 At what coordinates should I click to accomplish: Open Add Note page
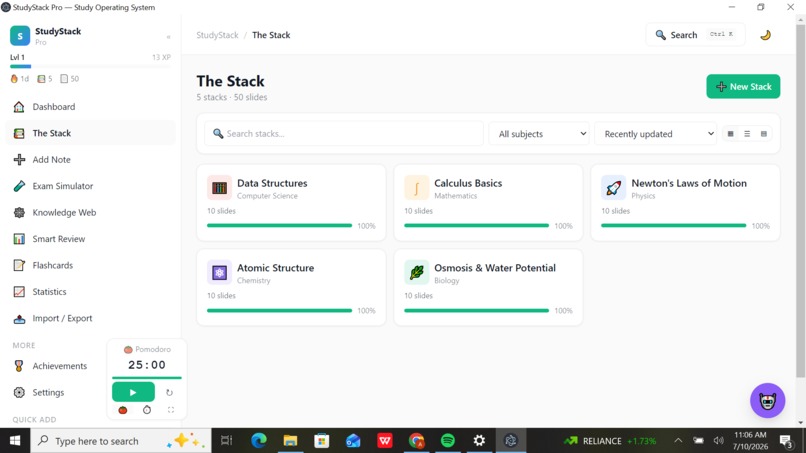point(90,159)
